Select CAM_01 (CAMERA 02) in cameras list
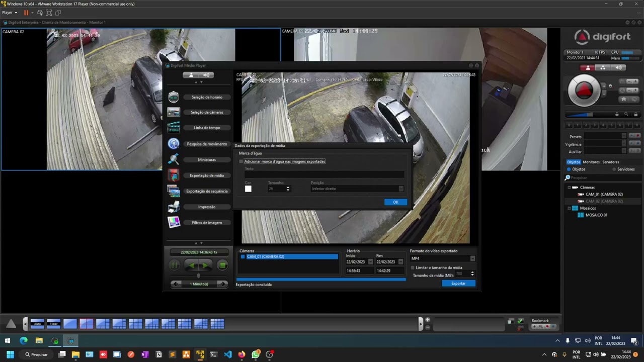Image resolution: width=644 pixels, height=362 pixels. [x=288, y=256]
